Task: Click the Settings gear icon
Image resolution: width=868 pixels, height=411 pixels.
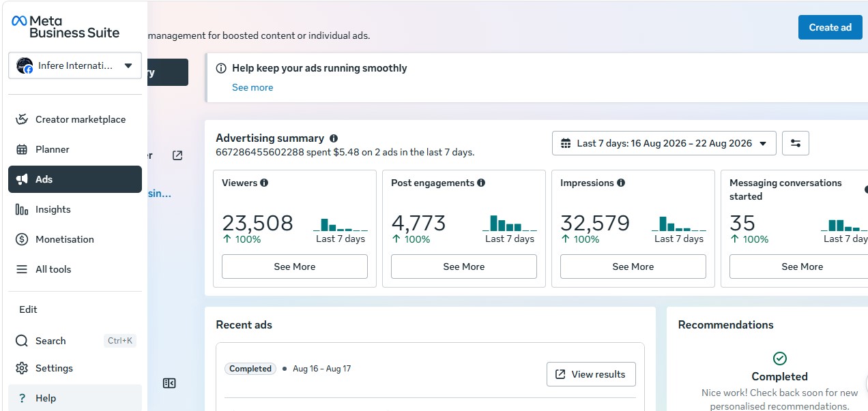Action: pyautogui.click(x=22, y=368)
